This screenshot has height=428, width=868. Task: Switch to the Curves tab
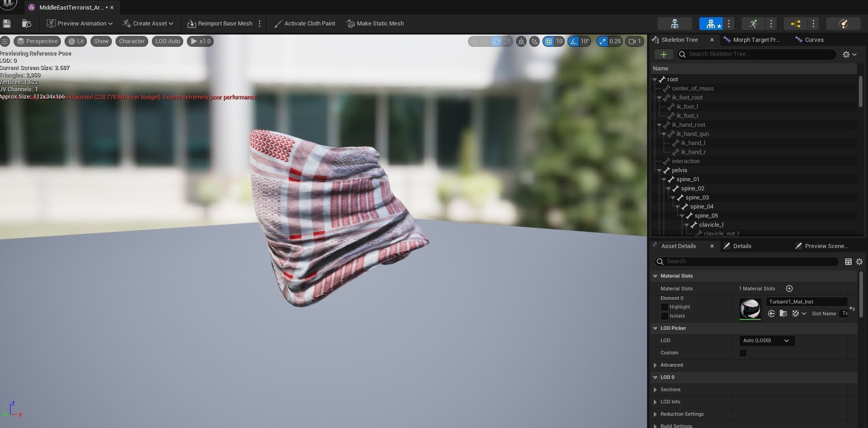pyautogui.click(x=809, y=40)
